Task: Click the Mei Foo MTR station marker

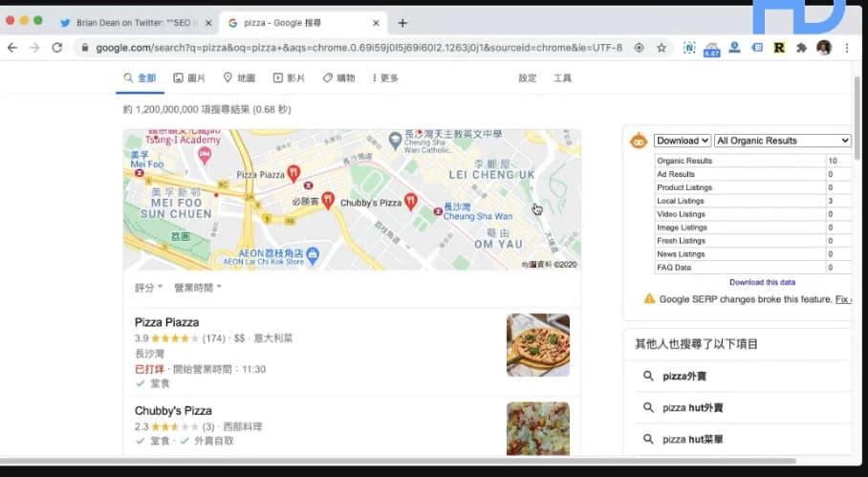Action: coord(140,173)
